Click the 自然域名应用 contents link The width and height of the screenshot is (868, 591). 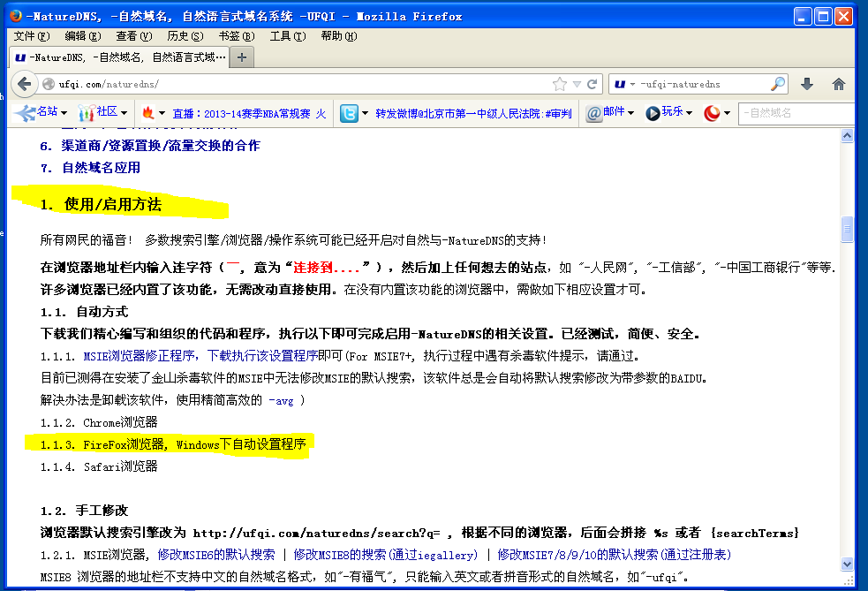100,167
